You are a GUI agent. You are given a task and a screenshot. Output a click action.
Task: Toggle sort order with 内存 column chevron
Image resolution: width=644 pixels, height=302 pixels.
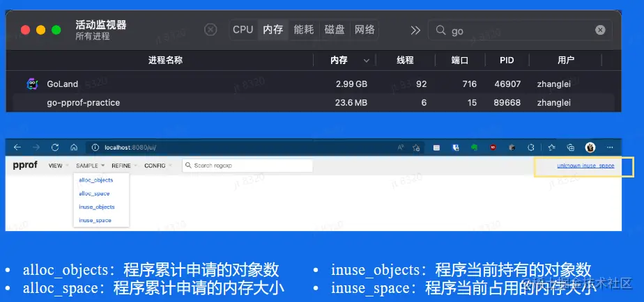[367, 61]
